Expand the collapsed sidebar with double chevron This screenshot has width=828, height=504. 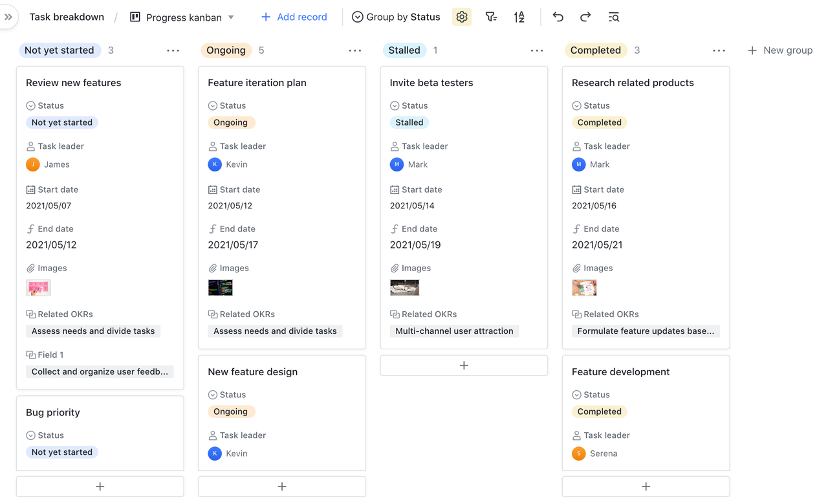pyautogui.click(x=8, y=17)
